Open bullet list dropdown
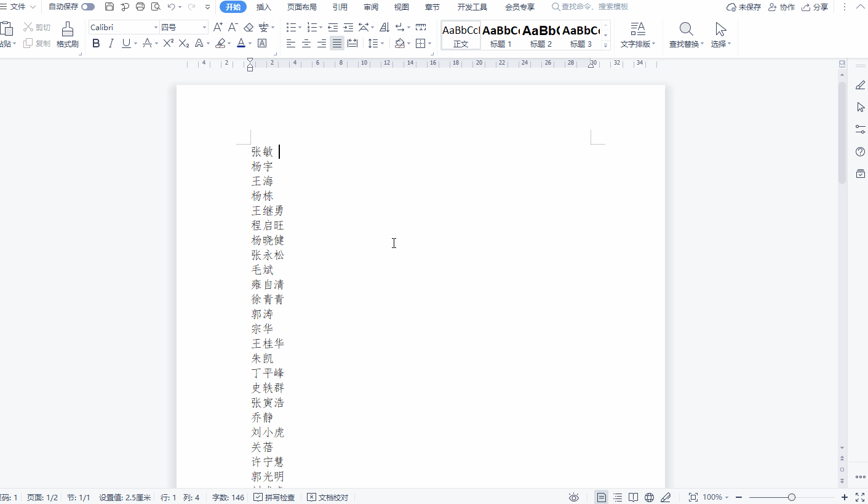The image size is (868, 504). pyautogui.click(x=300, y=28)
